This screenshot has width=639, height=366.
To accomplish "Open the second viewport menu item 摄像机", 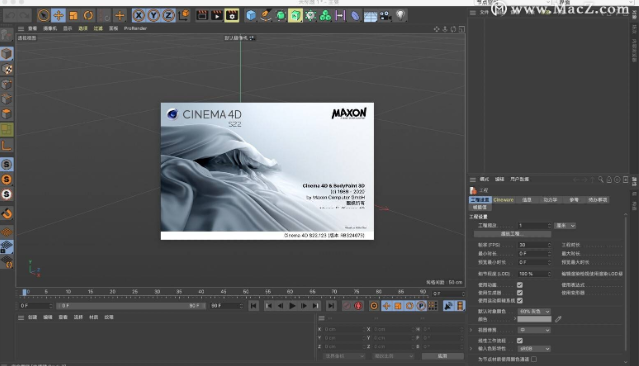I will coord(50,29).
